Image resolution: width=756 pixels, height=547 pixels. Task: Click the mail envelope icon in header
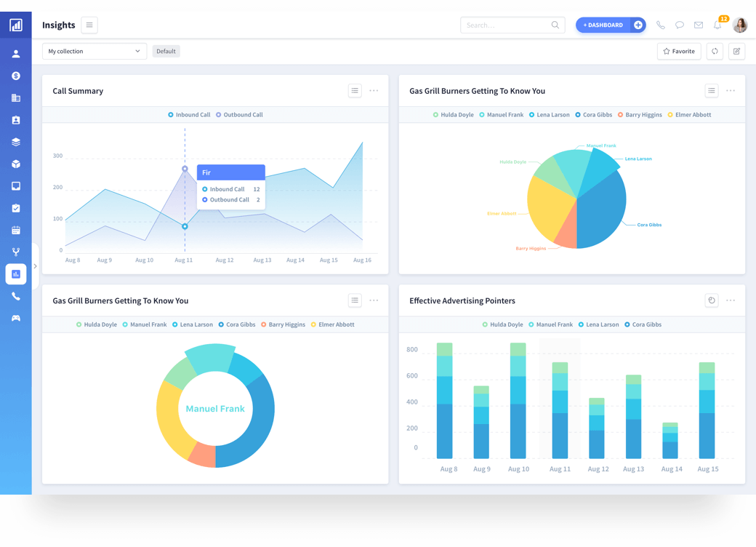click(699, 25)
